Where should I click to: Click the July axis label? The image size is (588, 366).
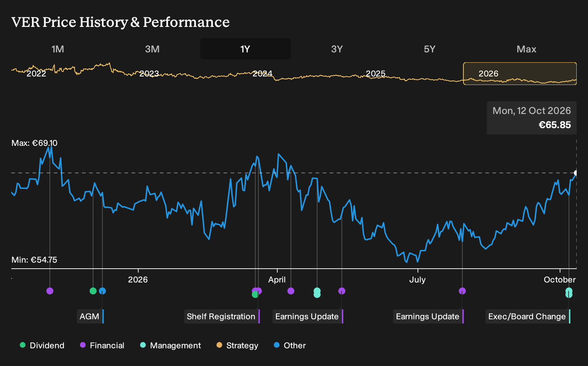click(x=417, y=280)
